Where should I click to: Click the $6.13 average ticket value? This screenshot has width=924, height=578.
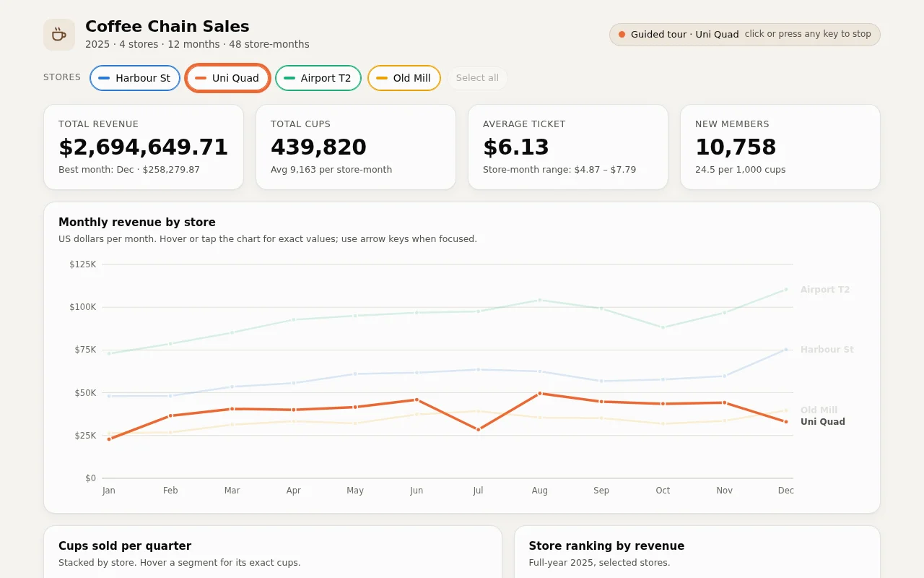click(516, 147)
